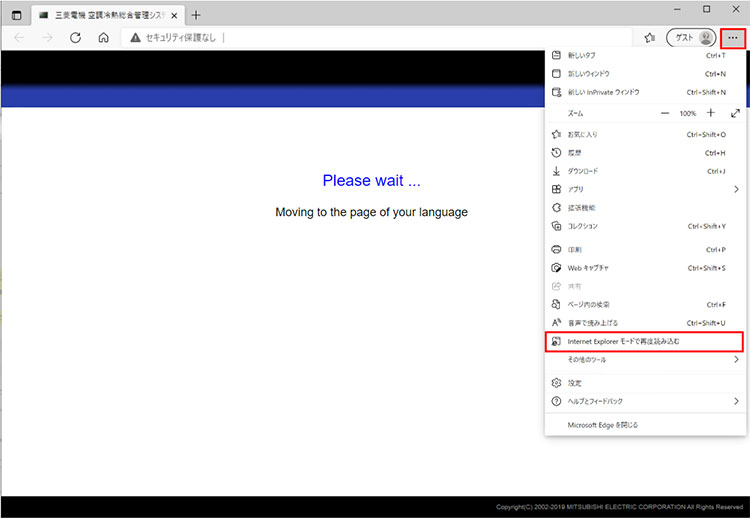This screenshot has height=518, width=750.
Task: Go to the home page
Action: [104, 38]
